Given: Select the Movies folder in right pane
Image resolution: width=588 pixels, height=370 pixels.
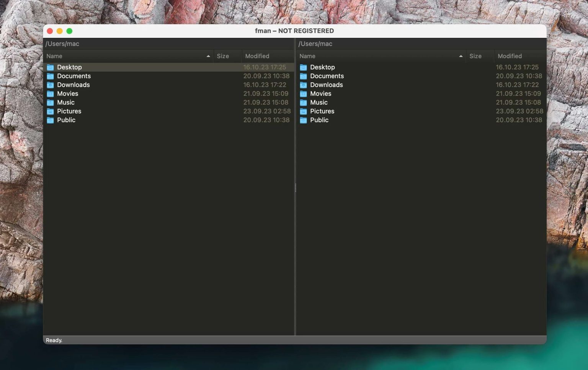Looking at the screenshot, I should pos(320,93).
